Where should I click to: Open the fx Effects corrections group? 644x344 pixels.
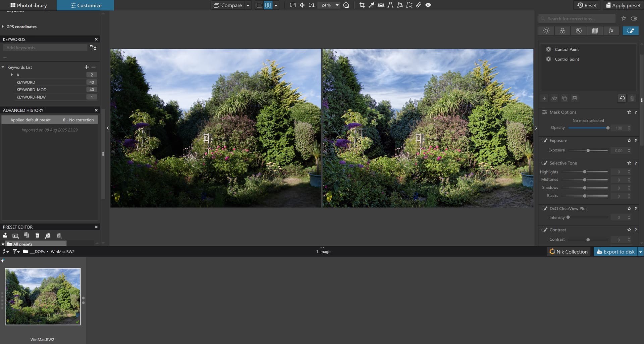pyautogui.click(x=611, y=31)
